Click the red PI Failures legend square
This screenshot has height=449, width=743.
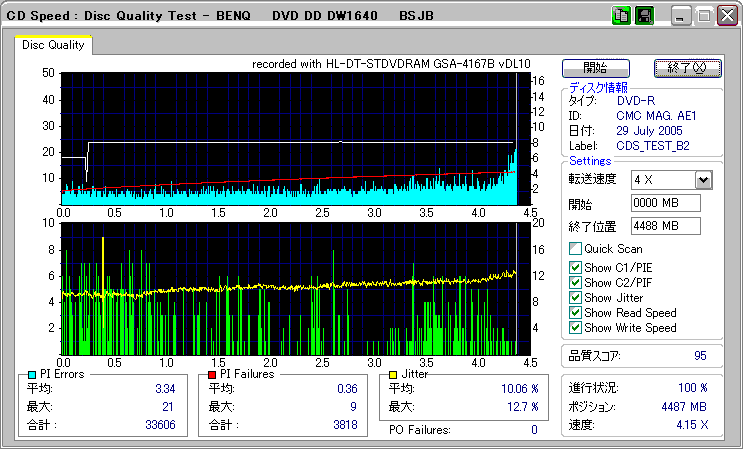click(213, 374)
